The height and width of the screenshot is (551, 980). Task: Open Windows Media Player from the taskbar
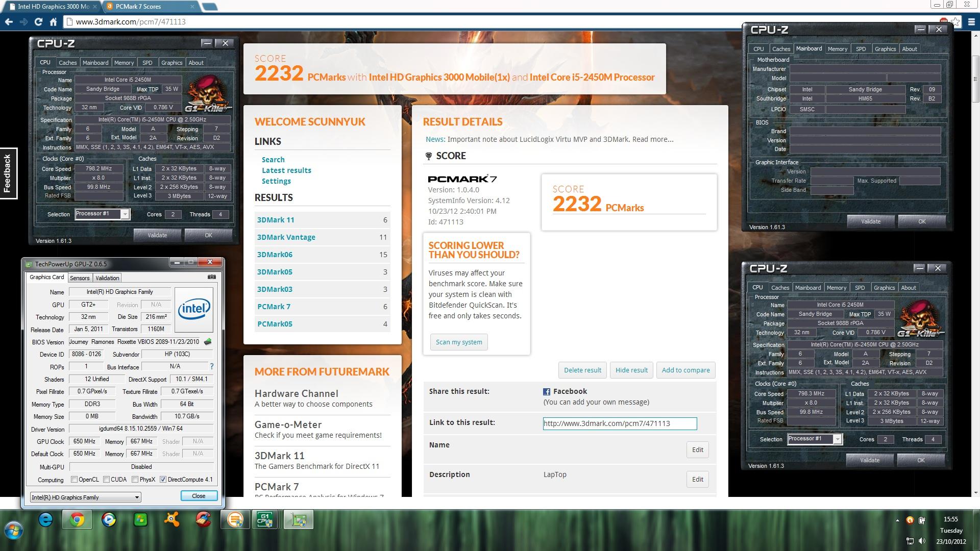click(x=109, y=520)
